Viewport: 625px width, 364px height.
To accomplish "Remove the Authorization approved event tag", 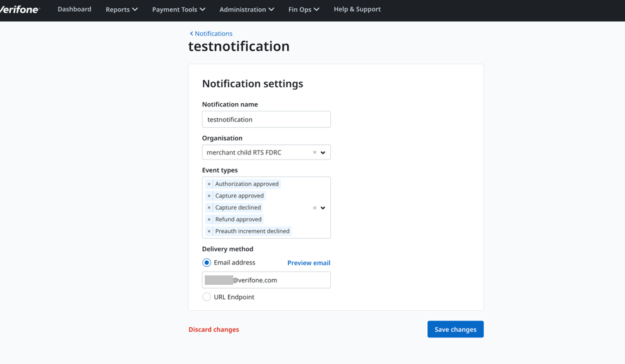I will [209, 184].
